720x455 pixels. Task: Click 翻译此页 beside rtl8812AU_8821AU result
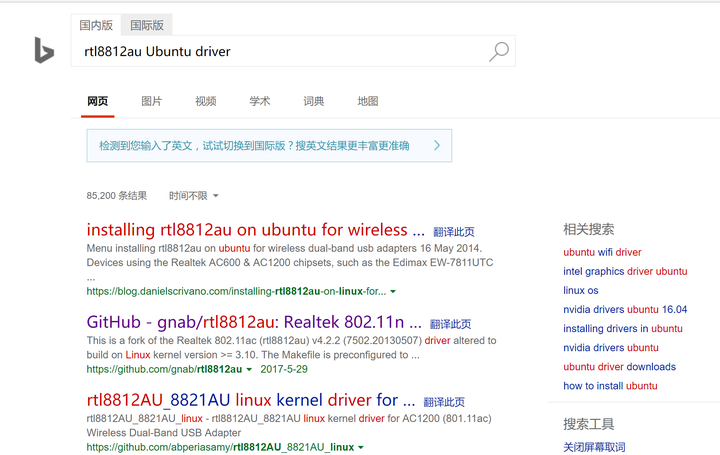(x=444, y=402)
